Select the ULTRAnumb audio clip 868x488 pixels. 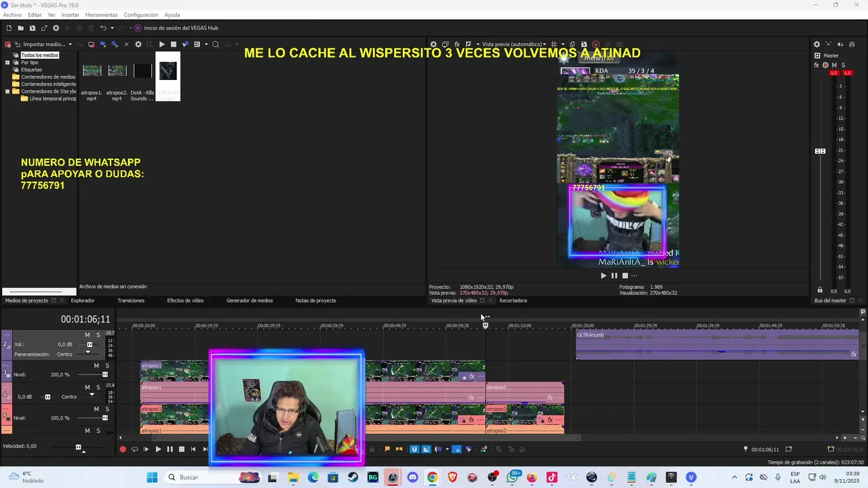pos(717,345)
